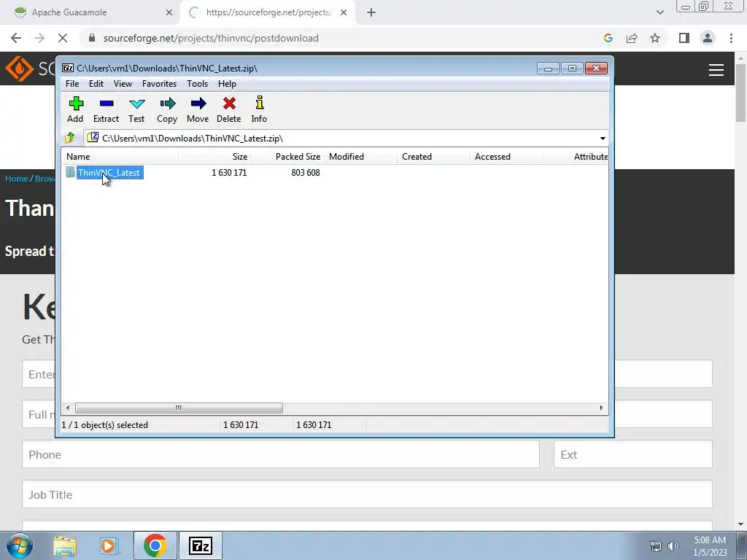Sort by the Created column header
This screenshot has width=747, height=560.
[x=433, y=157]
